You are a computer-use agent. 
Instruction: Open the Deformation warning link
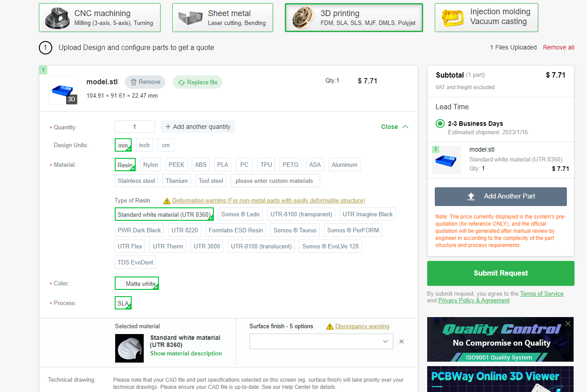[269, 201]
